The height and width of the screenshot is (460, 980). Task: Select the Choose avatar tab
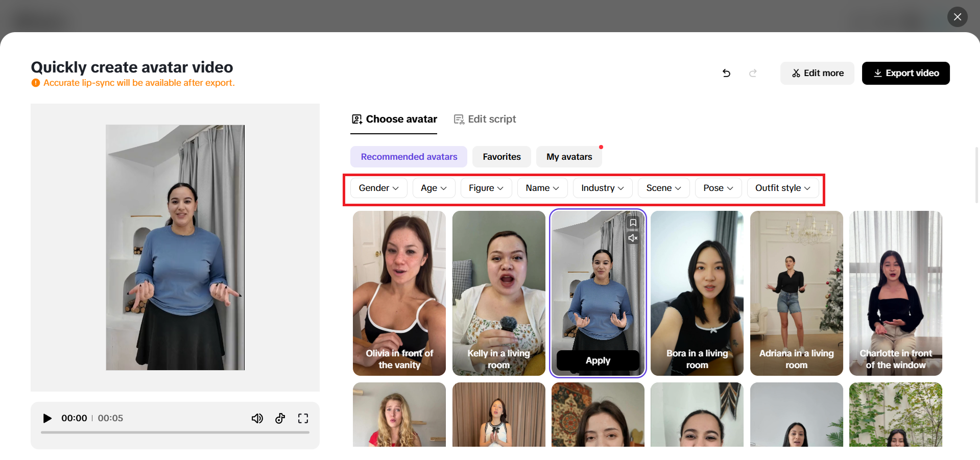tap(394, 119)
